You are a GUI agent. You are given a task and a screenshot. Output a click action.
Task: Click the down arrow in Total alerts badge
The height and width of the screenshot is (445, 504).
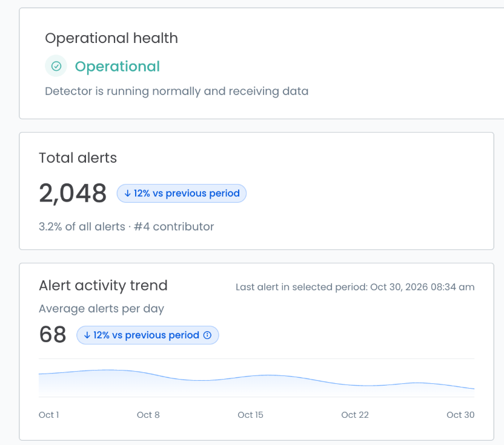coord(128,193)
